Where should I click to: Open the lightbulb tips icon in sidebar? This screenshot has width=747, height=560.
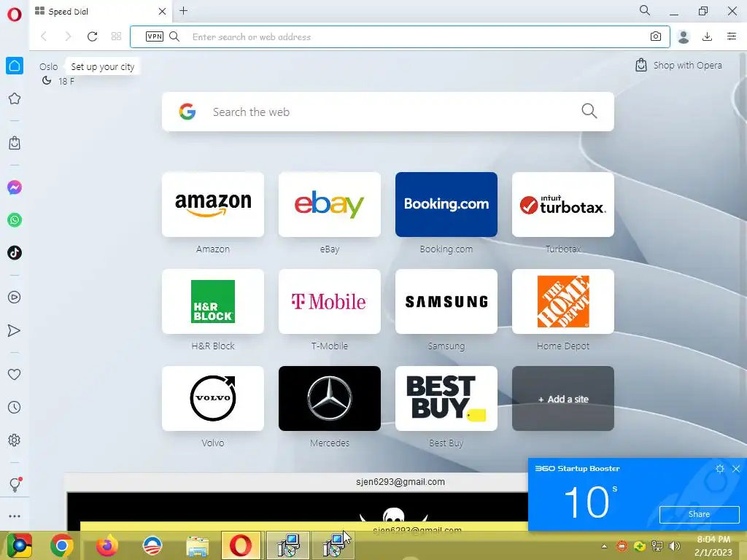click(x=15, y=484)
